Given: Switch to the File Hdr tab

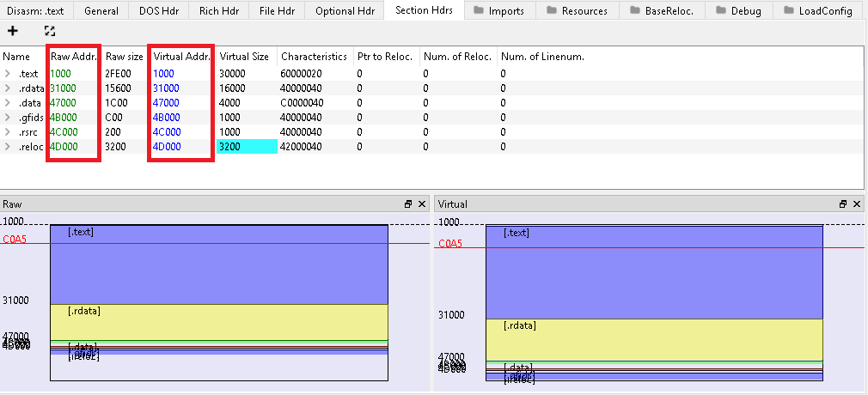Looking at the screenshot, I should [277, 10].
